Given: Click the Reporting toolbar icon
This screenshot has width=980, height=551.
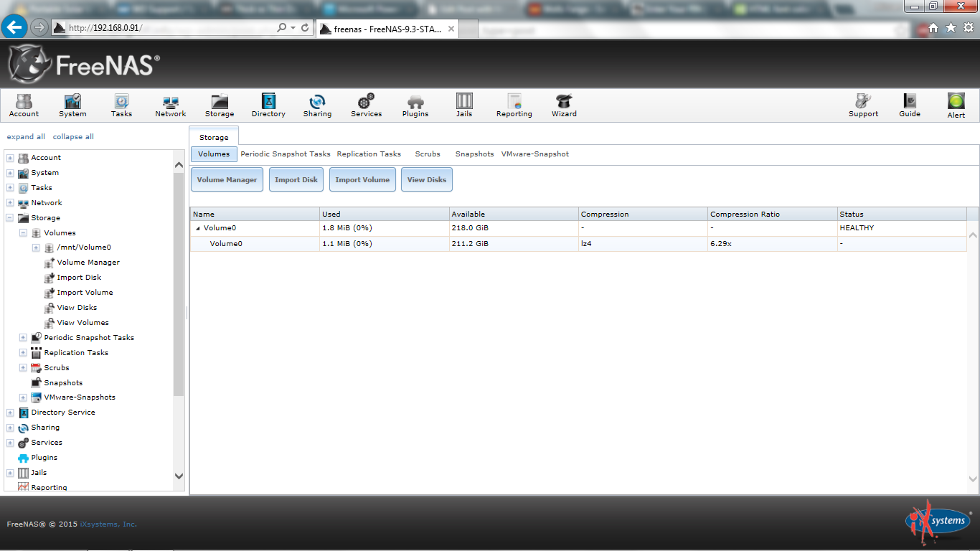Looking at the screenshot, I should click(514, 105).
